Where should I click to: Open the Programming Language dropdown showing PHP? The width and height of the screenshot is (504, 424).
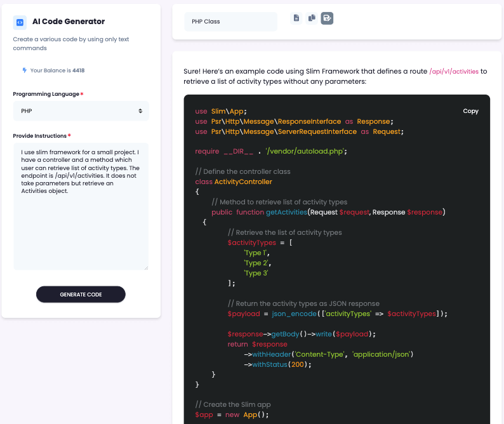click(x=81, y=111)
